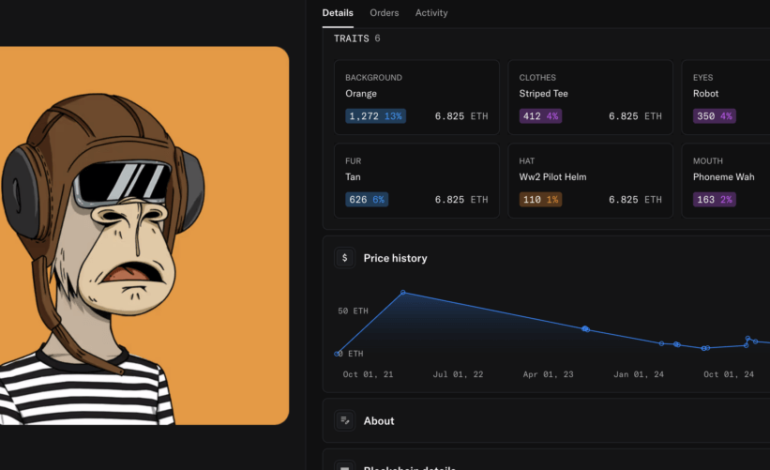Open the Background Orange trait card
Screen dimensions: 770x470
point(415,97)
